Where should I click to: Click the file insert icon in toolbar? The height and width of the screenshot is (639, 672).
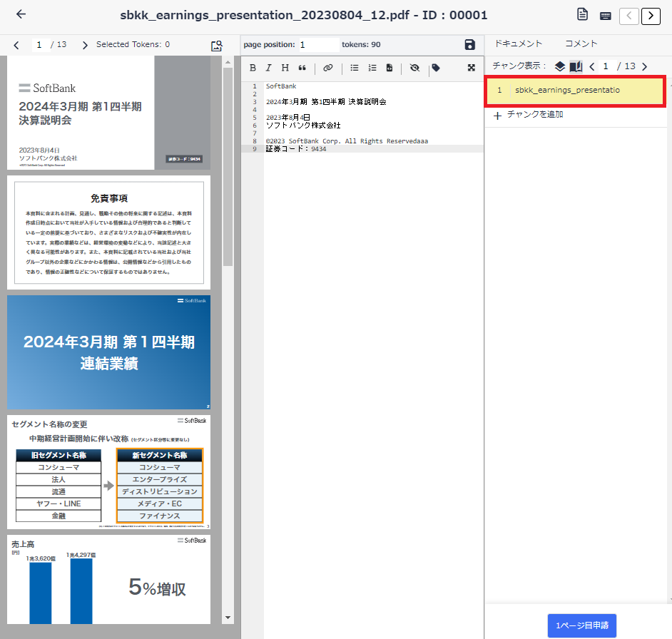pos(389,68)
